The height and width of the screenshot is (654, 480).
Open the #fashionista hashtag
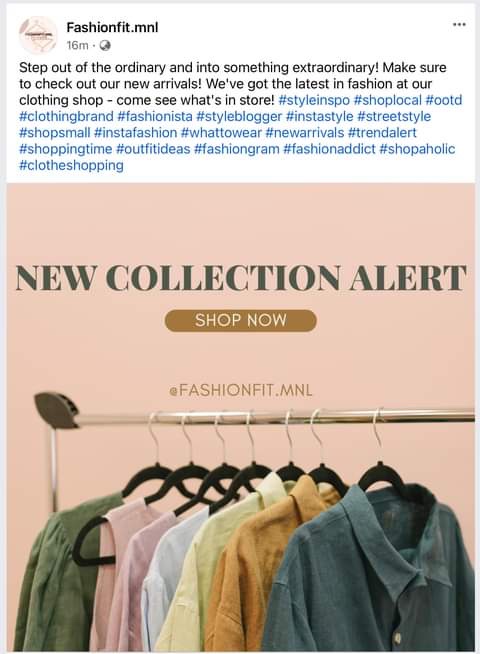155,116
